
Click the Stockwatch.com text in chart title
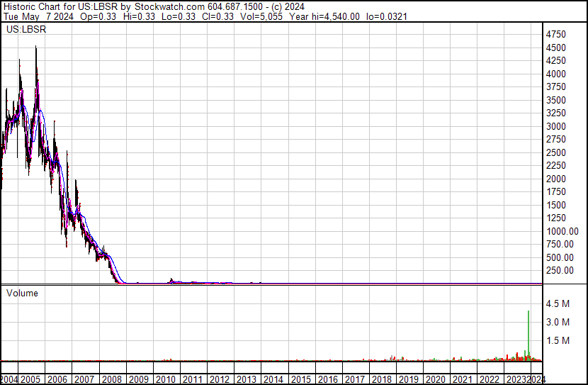pos(170,7)
